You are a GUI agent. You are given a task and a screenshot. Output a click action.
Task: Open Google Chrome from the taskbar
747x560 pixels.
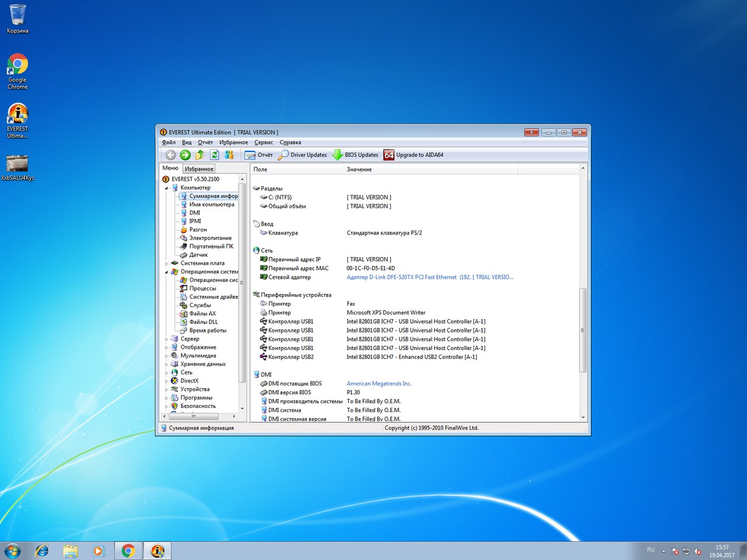click(128, 551)
